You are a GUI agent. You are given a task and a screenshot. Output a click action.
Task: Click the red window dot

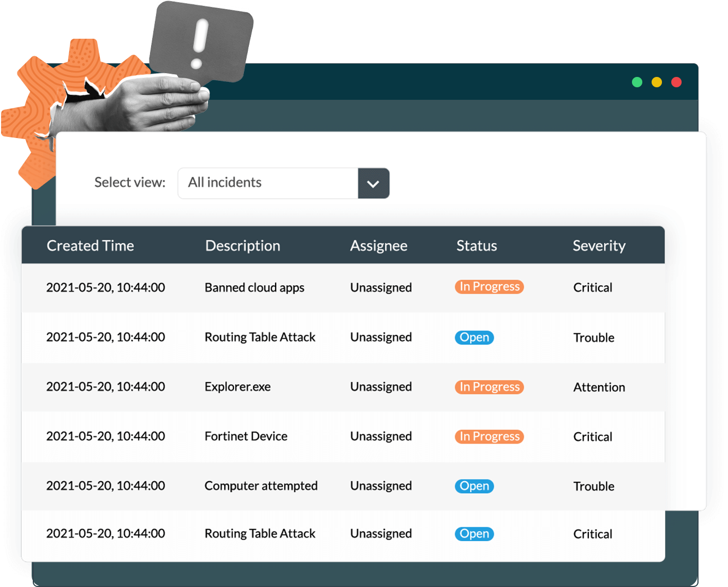(676, 82)
